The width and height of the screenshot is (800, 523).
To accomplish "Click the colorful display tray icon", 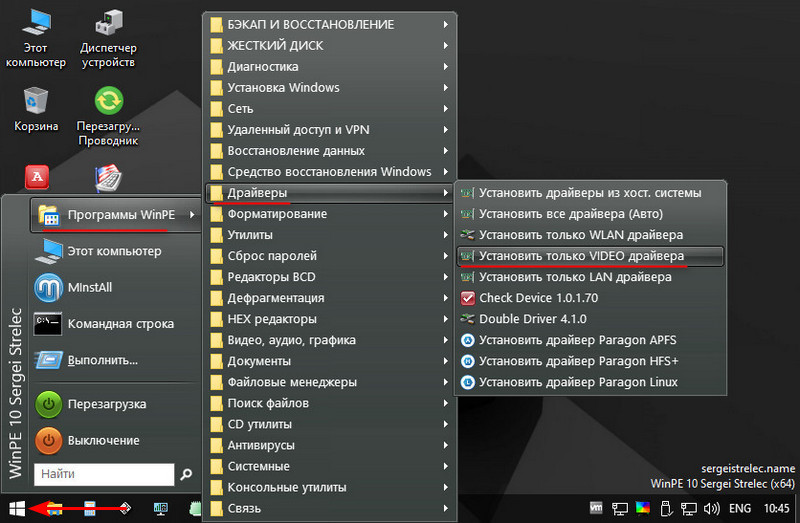I will click(x=643, y=508).
